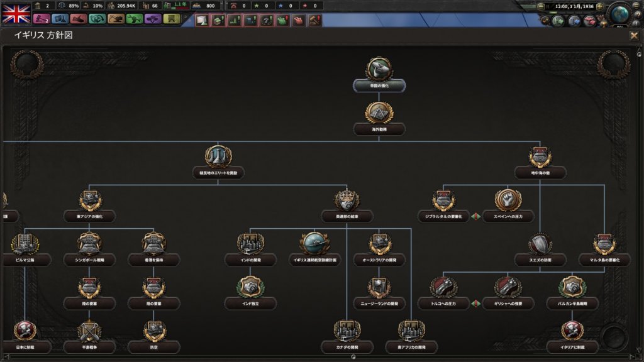Click the horizontal scrollbar below the focus tree
The width and height of the screenshot is (644, 362).
[x=318, y=357]
